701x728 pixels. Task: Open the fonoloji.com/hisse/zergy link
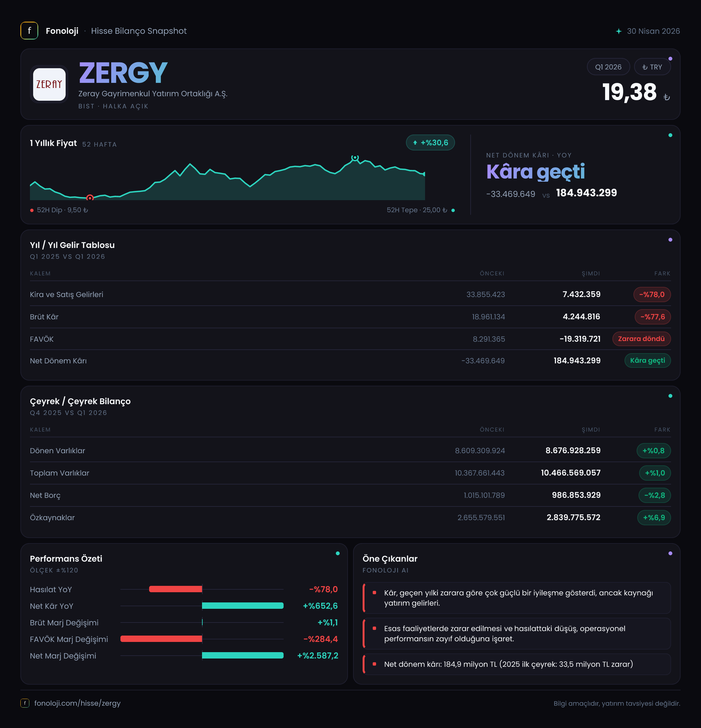(x=77, y=703)
